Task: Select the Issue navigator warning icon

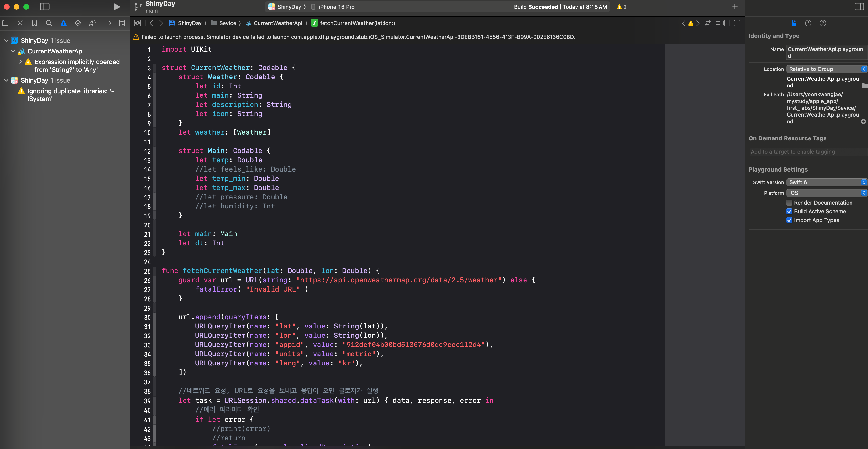Action: coord(63,23)
